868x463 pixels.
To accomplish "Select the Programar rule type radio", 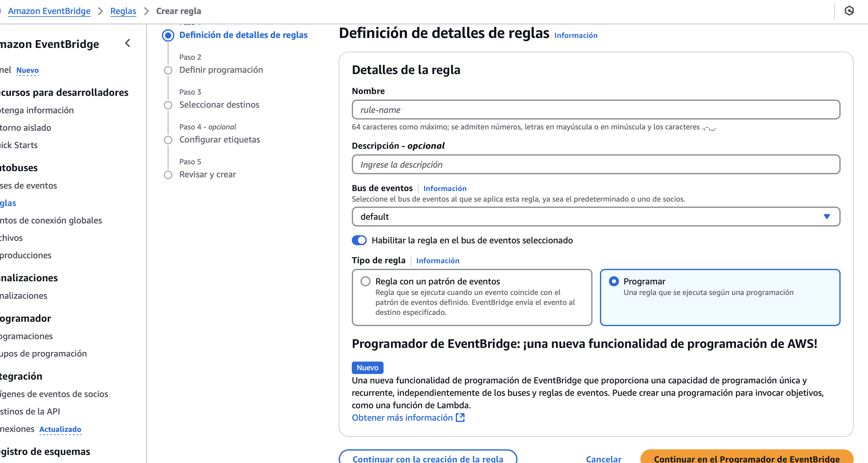I will click(x=614, y=281).
